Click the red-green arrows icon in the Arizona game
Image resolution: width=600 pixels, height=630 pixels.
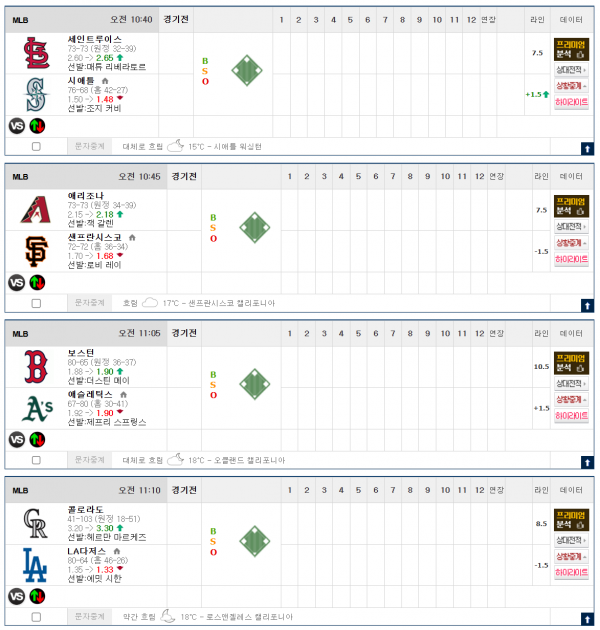click(37, 283)
